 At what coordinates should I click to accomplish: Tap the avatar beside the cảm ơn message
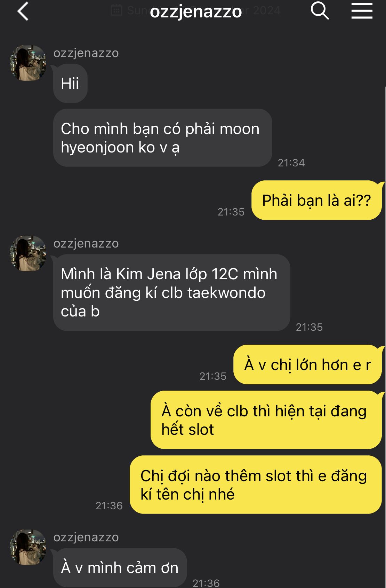click(28, 547)
